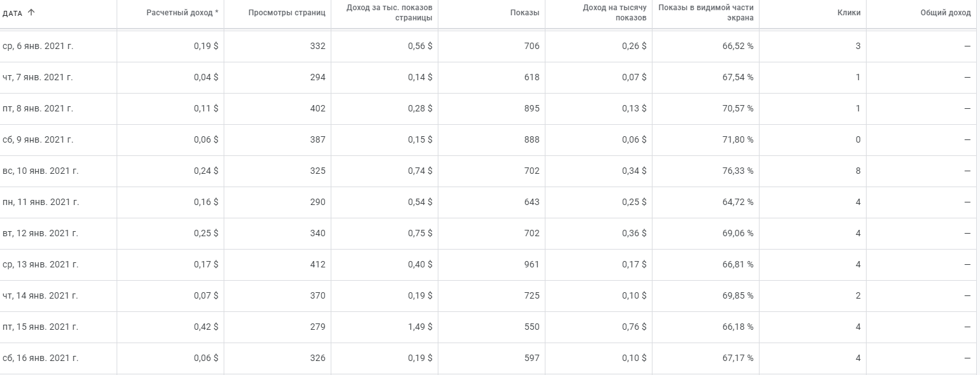980x375 pixels.
Task: Click the sort arrow next to ДАТА
Action: pyautogui.click(x=31, y=12)
